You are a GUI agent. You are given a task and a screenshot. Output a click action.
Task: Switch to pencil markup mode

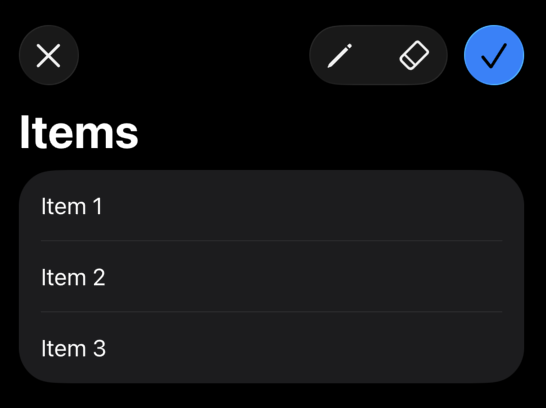340,55
